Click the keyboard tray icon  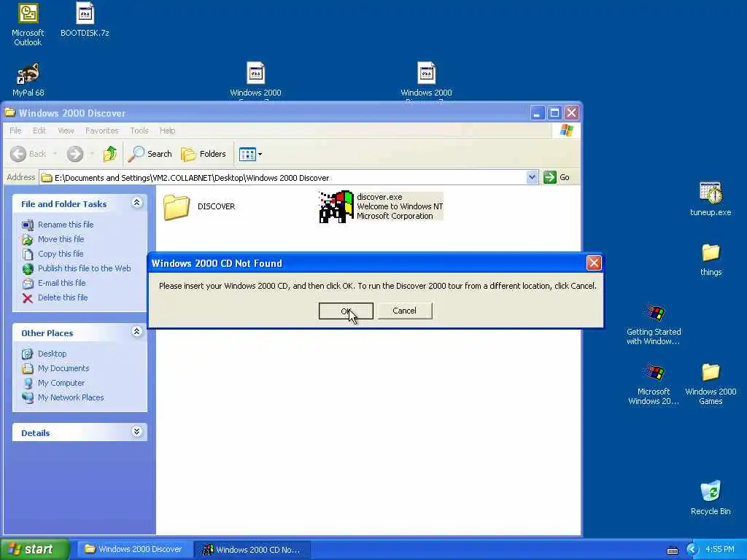(673, 551)
